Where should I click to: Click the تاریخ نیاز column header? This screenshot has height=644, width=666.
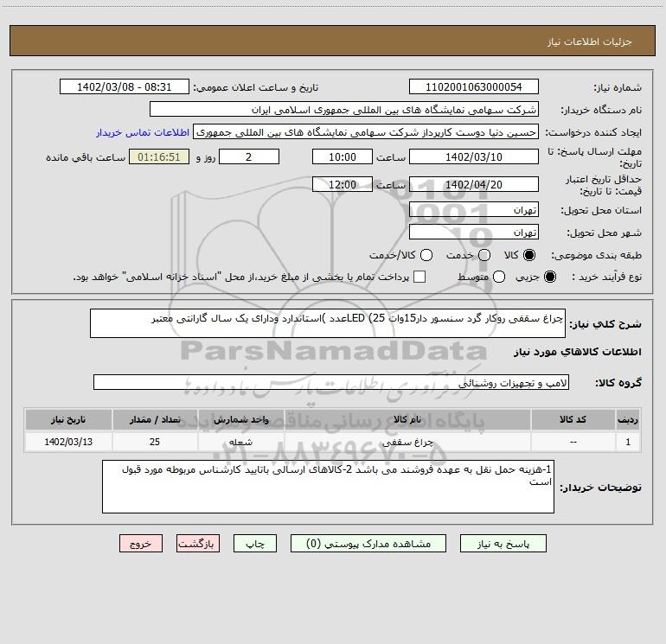68,419
